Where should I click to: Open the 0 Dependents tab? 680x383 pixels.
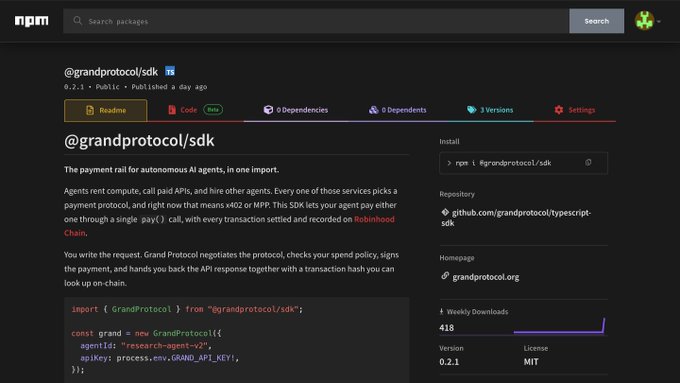pyautogui.click(x=397, y=110)
